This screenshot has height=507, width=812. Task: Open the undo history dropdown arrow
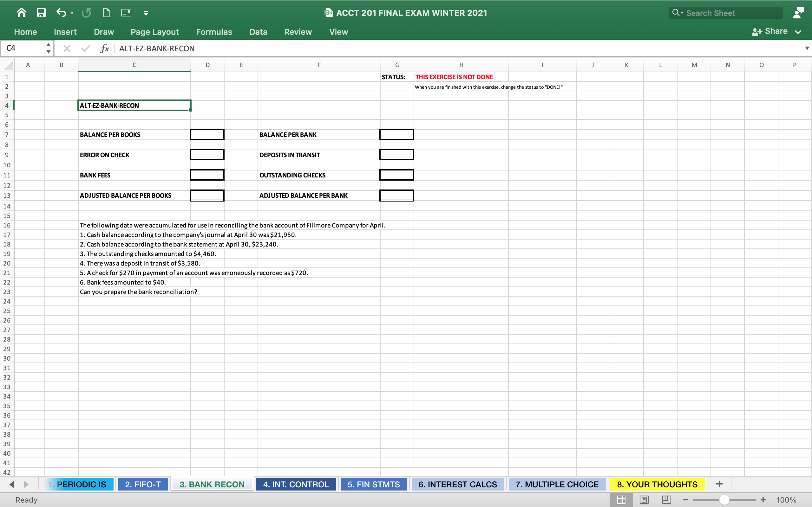pyautogui.click(x=72, y=13)
